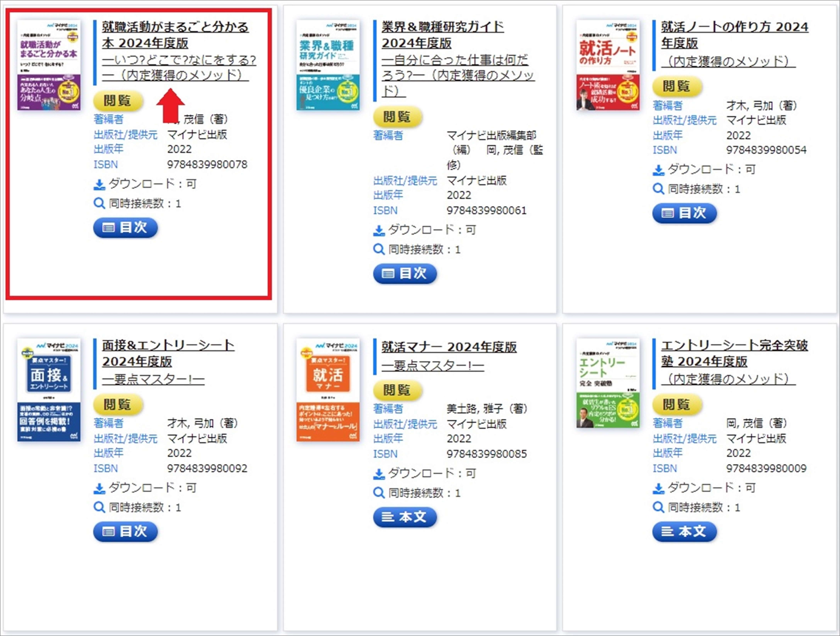The image size is (840, 636).
Task: Click the magnifier icon for 面接&エントリーシート
Action: pos(99,507)
